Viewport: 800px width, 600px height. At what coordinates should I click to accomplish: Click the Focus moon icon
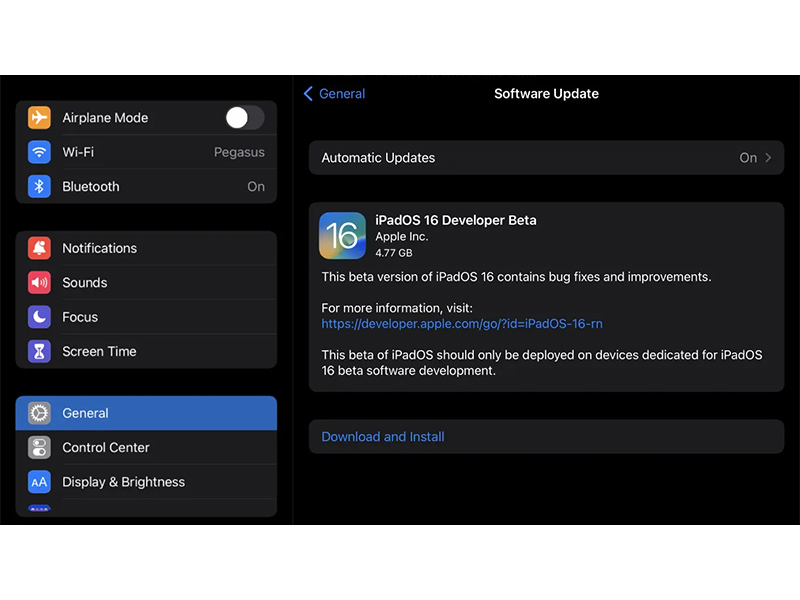(x=39, y=317)
